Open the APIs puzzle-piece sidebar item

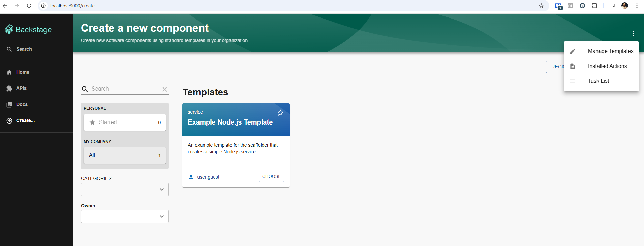click(x=9, y=89)
